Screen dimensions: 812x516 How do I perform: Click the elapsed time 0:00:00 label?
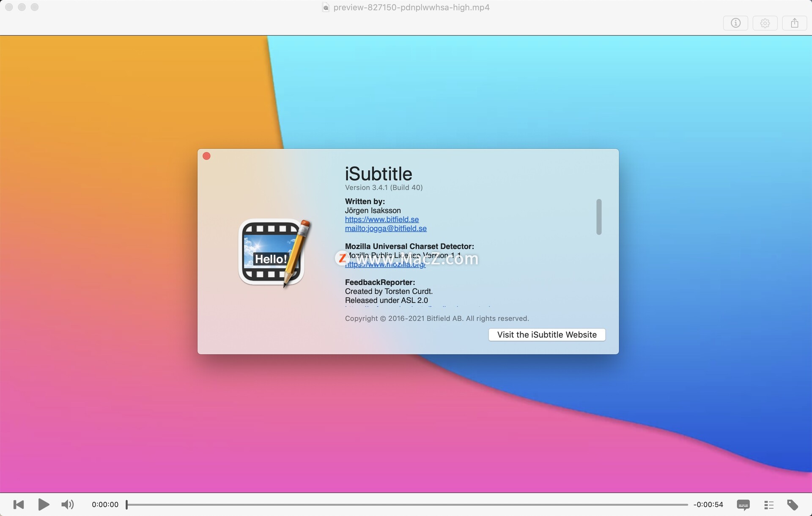[x=105, y=505]
